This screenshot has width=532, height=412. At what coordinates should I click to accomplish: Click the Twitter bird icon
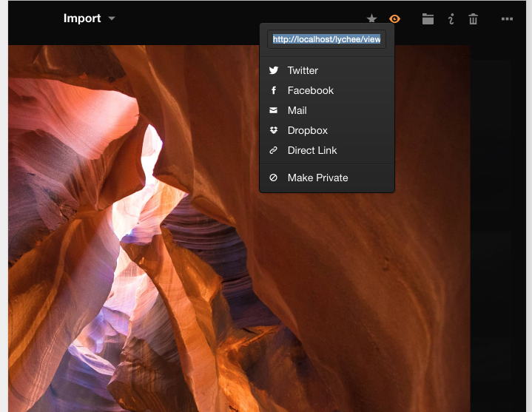(274, 70)
